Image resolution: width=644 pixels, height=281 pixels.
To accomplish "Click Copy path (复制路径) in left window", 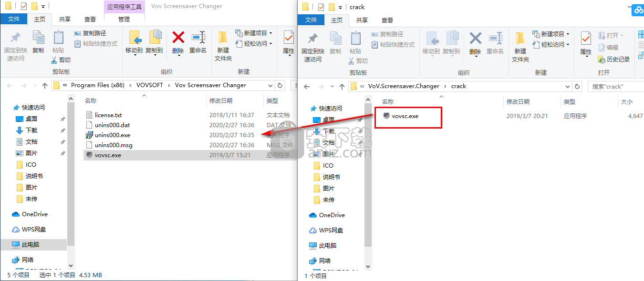I will click(90, 33).
